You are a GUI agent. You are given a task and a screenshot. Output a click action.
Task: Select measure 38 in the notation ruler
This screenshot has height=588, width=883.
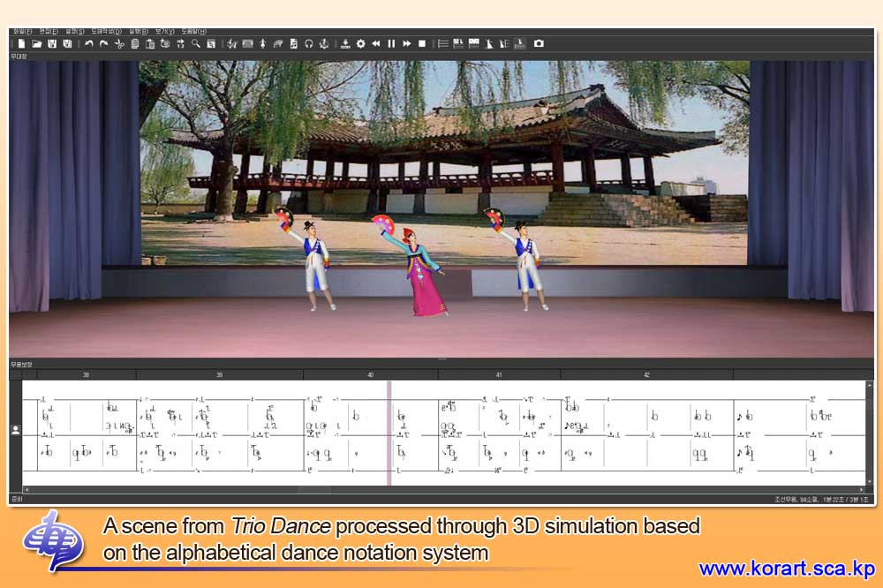pyautogui.click(x=87, y=374)
